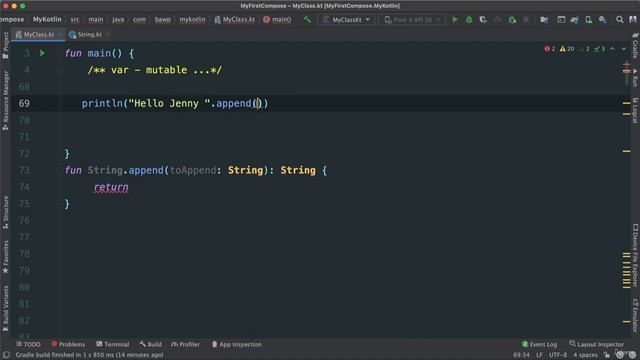This screenshot has width=640, height=360.
Task: Open Device Manager icon
Action: pyautogui.click(x=588, y=20)
